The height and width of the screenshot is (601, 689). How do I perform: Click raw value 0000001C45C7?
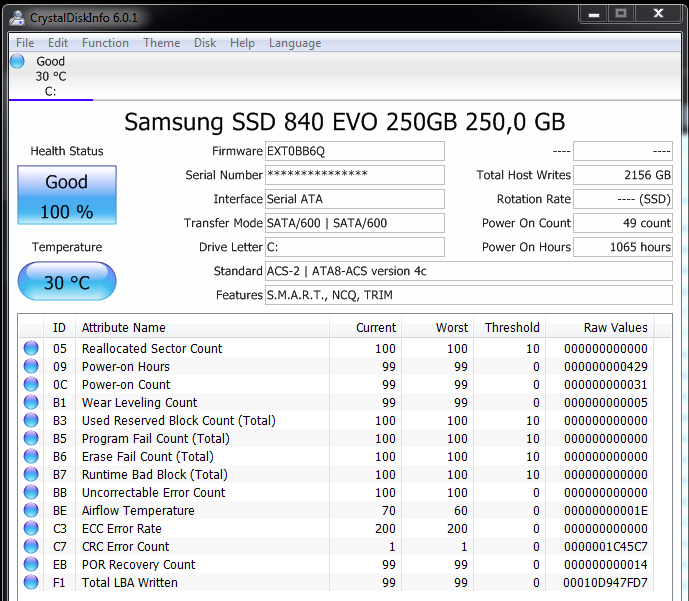606,547
